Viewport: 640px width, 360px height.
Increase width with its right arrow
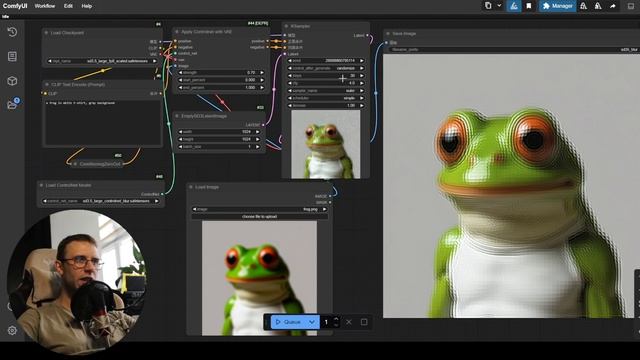pyautogui.click(x=258, y=132)
